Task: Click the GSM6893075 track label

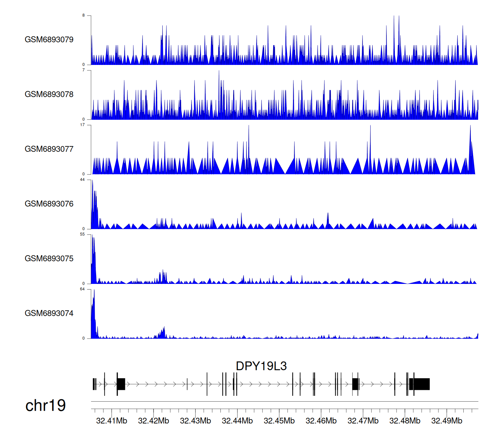Action: pyautogui.click(x=49, y=259)
